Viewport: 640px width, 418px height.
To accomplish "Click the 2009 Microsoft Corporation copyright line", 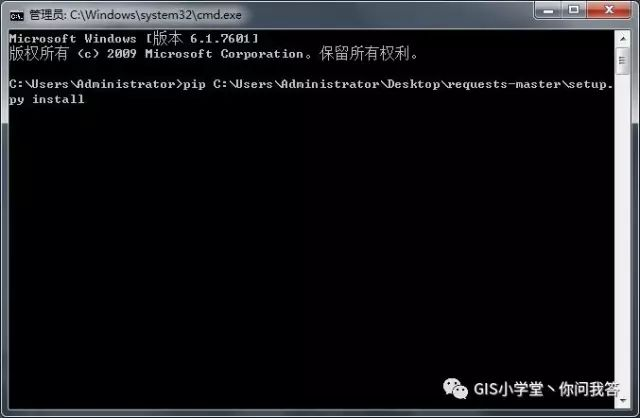I will (213, 53).
